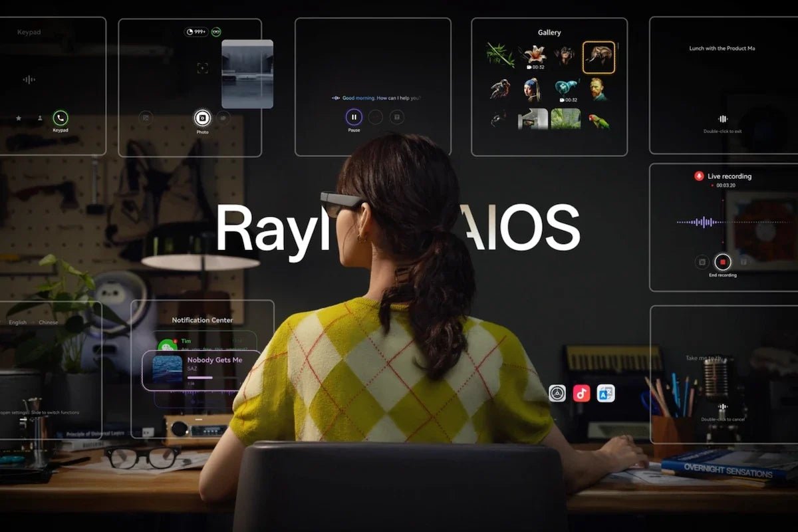Open the Nobody Gets Me music card
798x532 pixels.
coord(202,371)
